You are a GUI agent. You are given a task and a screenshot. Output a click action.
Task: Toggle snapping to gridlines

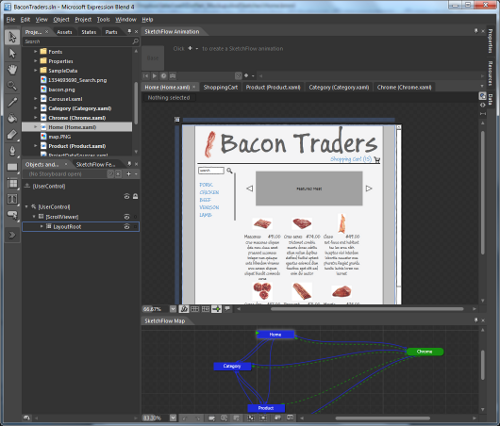206,309
